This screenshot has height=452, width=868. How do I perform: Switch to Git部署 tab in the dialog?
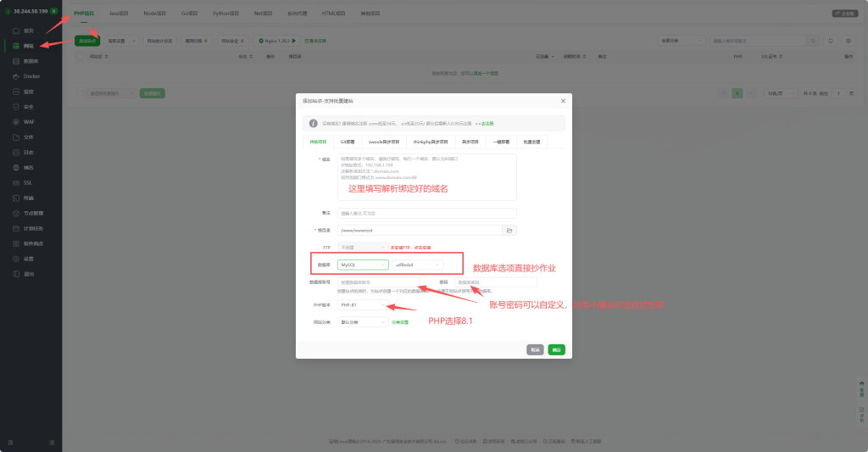[348, 142]
